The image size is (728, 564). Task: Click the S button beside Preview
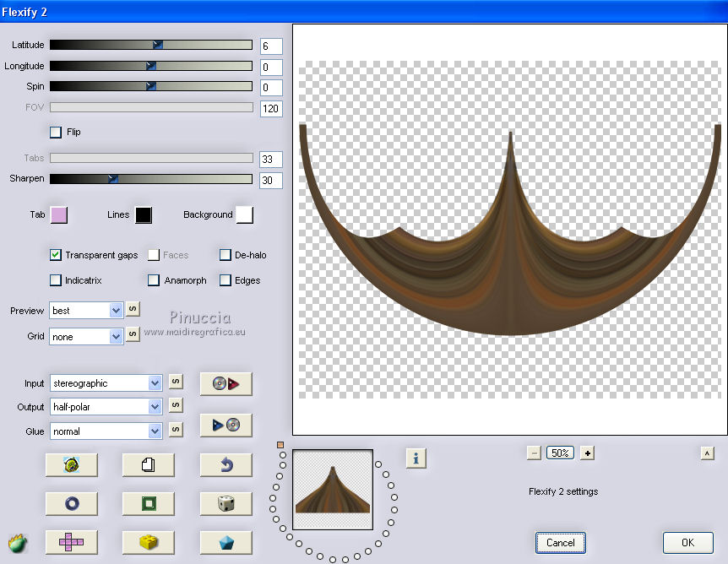[133, 309]
